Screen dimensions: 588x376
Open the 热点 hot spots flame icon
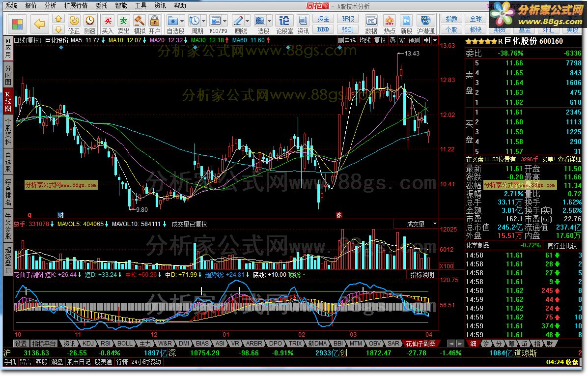390,24
